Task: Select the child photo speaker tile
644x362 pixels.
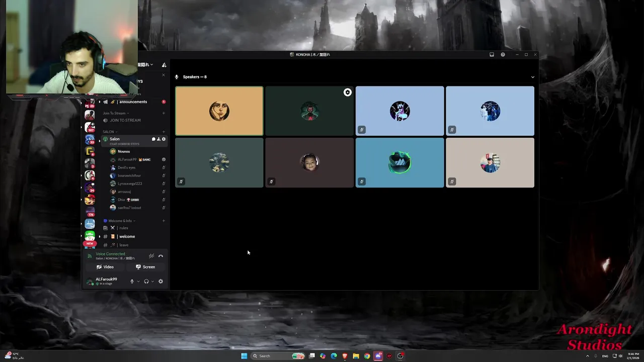Action: (309, 162)
